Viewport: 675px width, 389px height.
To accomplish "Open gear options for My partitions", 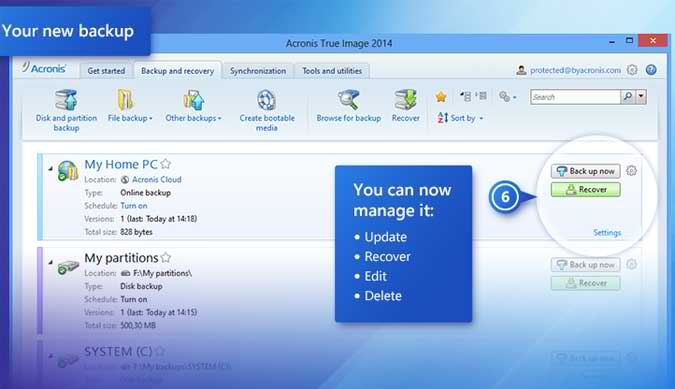I will [x=632, y=264].
